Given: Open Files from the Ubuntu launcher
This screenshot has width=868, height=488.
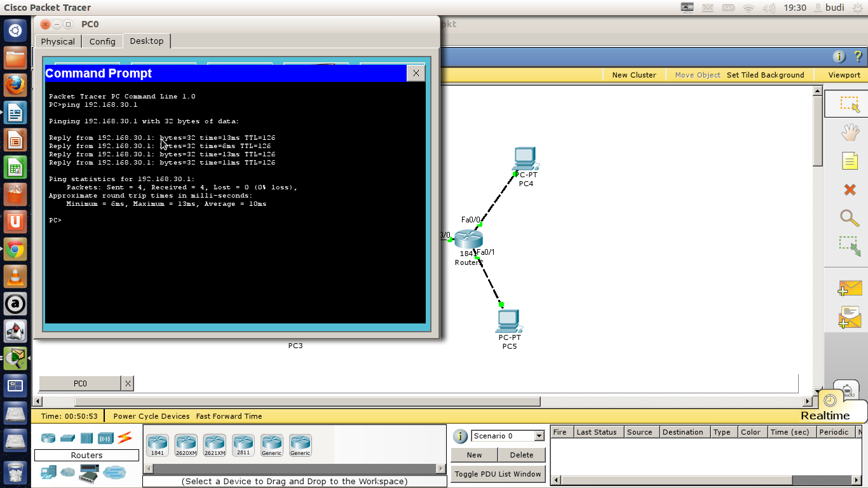Looking at the screenshot, I should [15, 58].
